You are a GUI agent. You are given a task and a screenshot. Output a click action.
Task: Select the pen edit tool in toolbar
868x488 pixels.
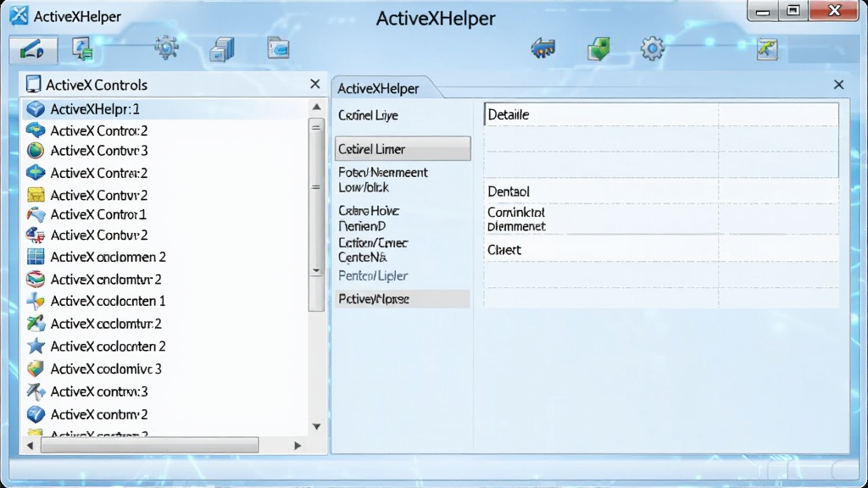point(33,49)
